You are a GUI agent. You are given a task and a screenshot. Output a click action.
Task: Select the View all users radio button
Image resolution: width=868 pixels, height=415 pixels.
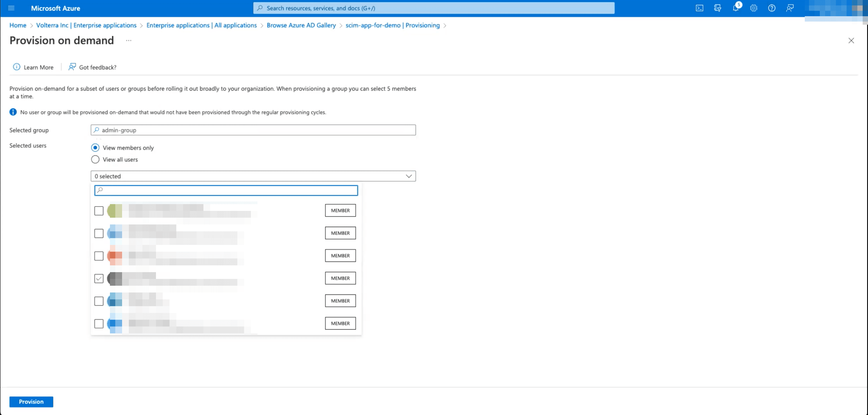95,159
